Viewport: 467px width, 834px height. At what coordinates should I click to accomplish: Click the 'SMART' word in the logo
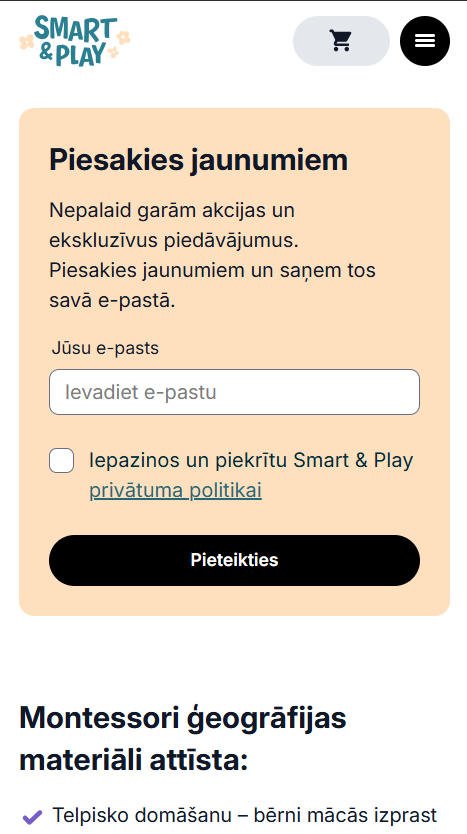click(x=76, y=31)
